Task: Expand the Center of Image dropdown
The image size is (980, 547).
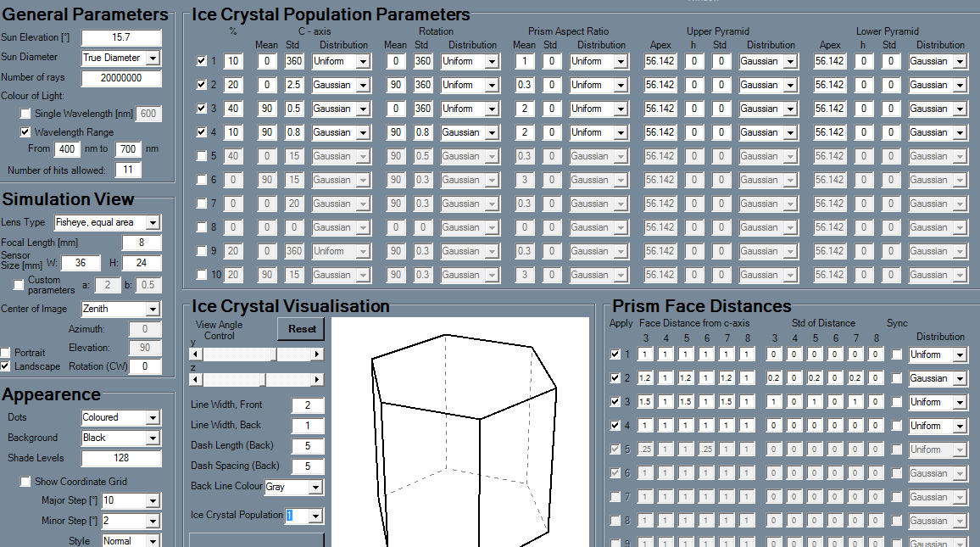Action: [x=153, y=309]
